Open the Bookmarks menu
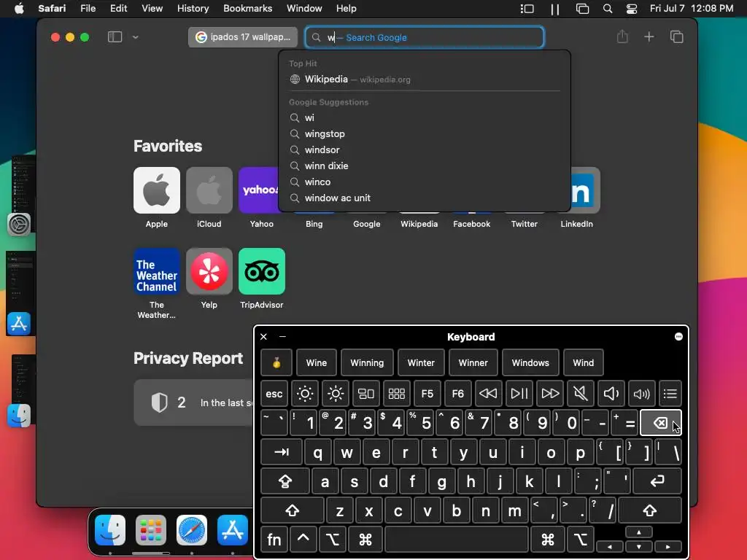747x560 pixels. pos(248,9)
